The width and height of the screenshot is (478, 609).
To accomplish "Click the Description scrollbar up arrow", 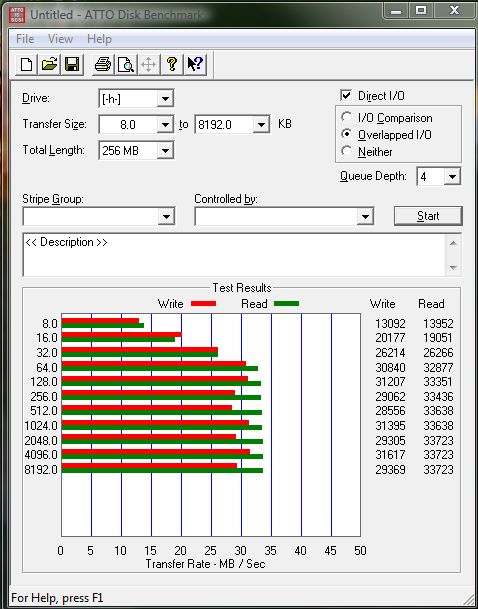I will 453,243.
